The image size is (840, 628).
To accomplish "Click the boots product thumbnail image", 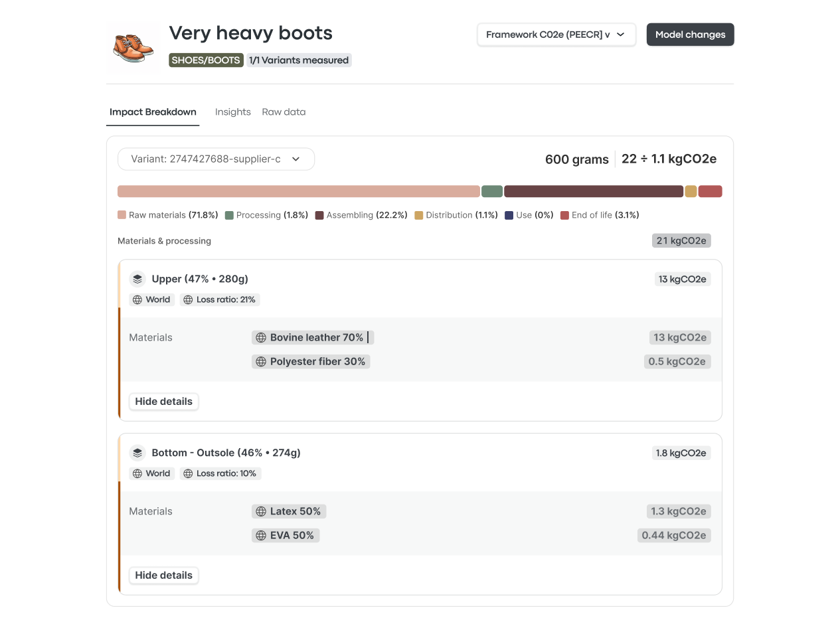I will coord(132,47).
